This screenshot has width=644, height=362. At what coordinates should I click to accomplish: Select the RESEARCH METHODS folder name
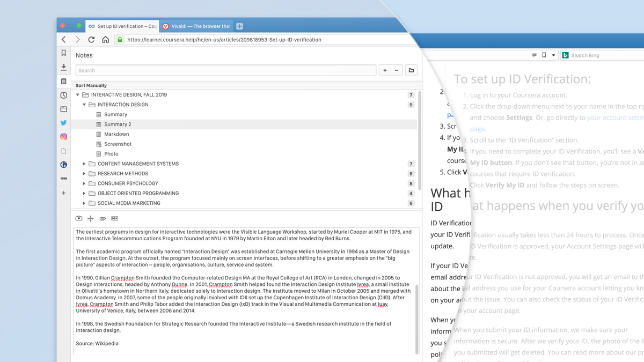pos(123,174)
